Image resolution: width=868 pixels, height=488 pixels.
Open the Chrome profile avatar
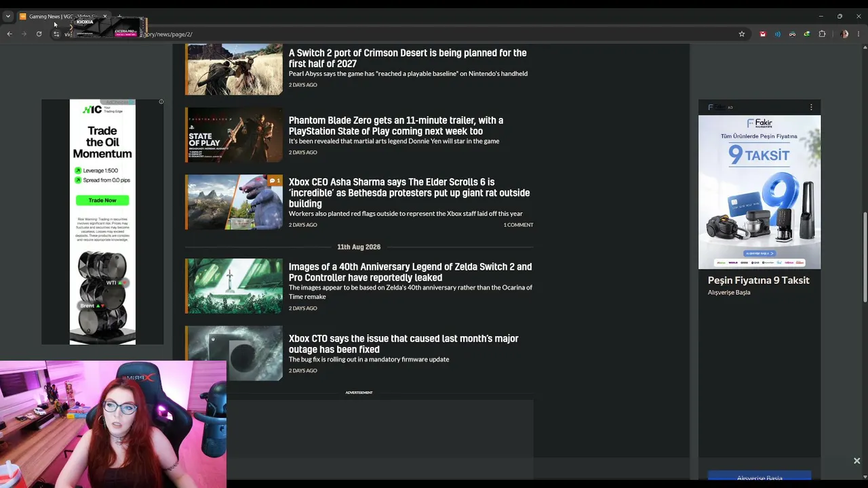[x=844, y=34]
